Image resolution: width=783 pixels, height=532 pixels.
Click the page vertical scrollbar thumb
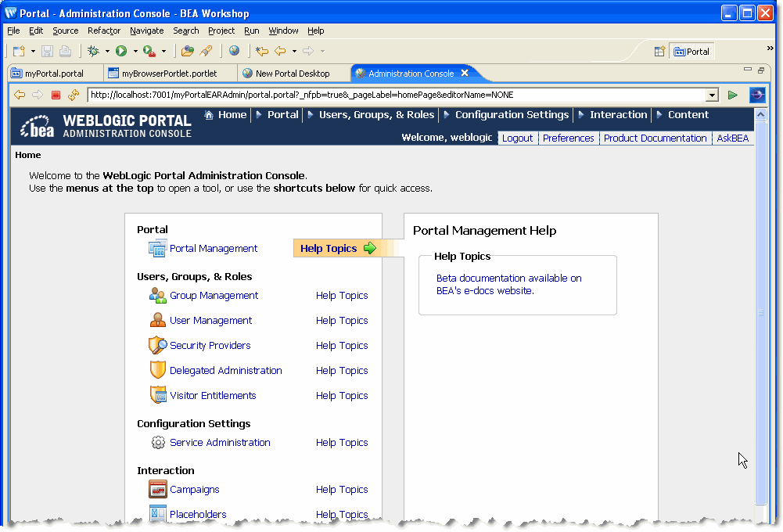click(x=760, y=313)
